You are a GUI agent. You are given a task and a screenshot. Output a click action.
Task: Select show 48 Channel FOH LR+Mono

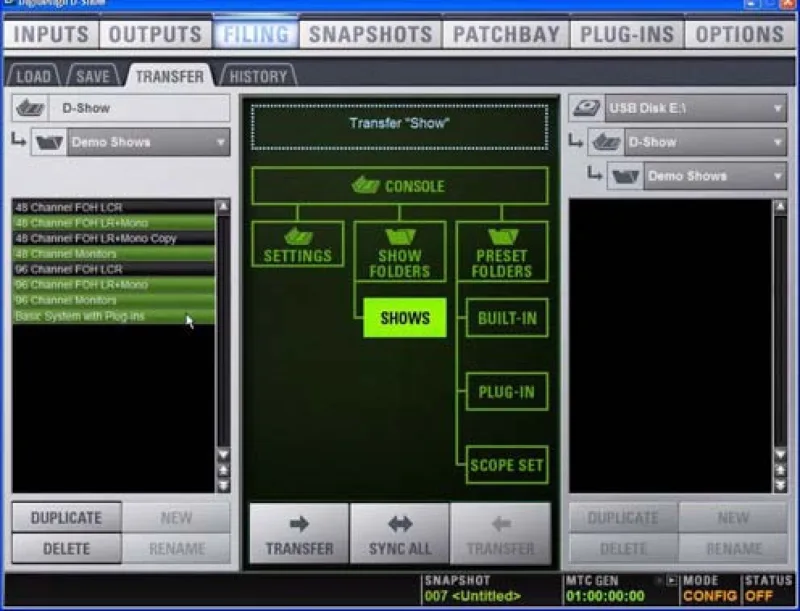[x=114, y=223]
